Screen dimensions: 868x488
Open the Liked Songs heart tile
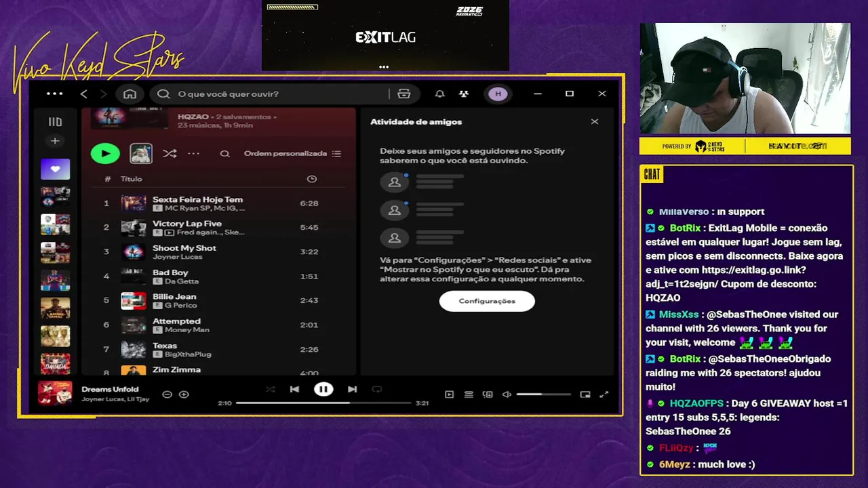[55, 169]
